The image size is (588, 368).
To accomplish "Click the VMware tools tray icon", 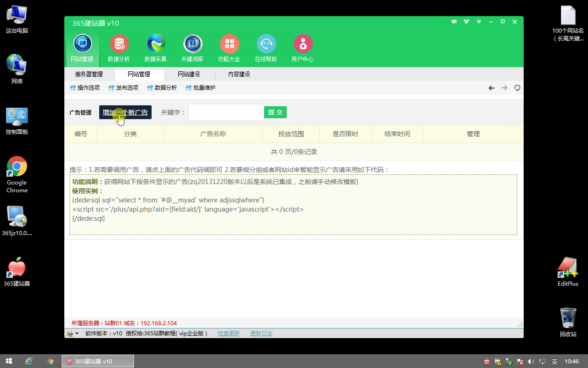I will [498, 362].
